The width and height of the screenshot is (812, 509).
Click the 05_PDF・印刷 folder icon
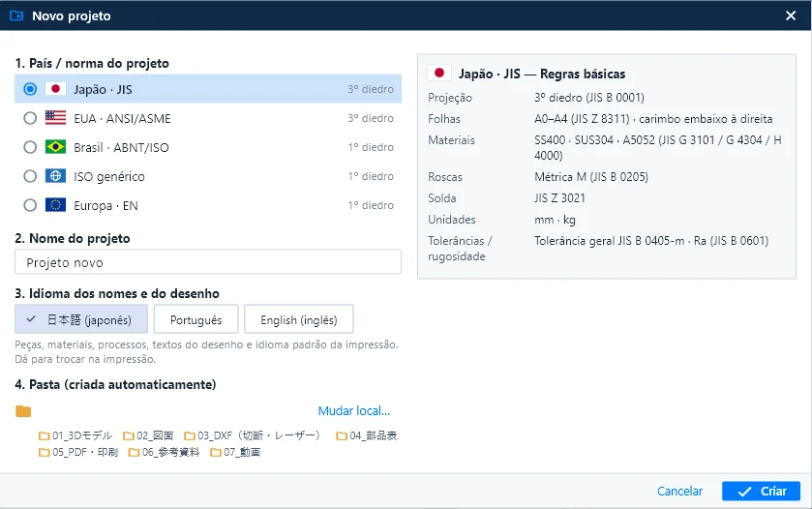[x=44, y=453]
